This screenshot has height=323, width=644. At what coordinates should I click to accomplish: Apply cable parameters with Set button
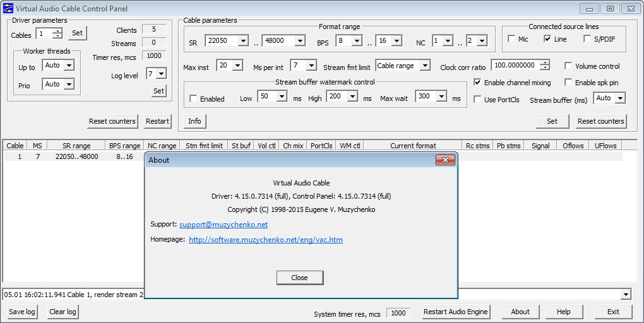coord(552,122)
